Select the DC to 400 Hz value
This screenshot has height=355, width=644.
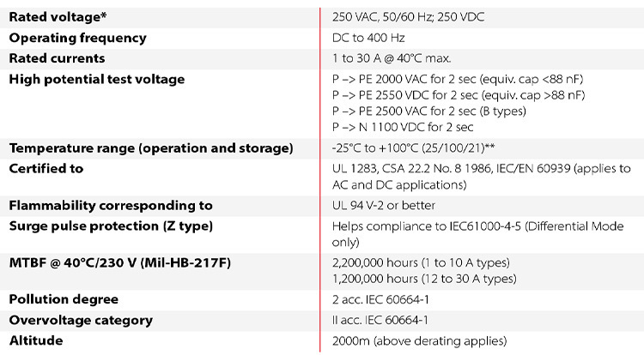pyautogui.click(x=368, y=38)
